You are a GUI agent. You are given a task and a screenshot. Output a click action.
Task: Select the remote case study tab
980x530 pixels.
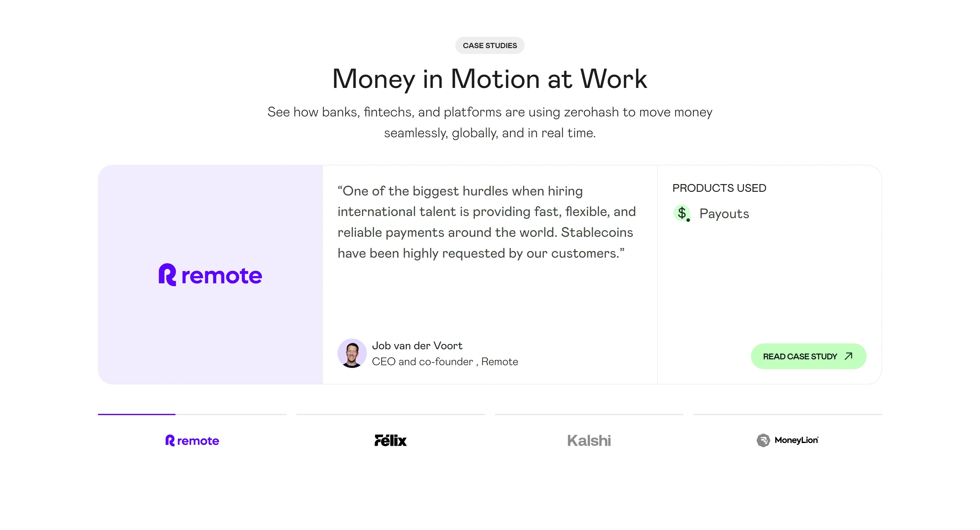pos(192,441)
